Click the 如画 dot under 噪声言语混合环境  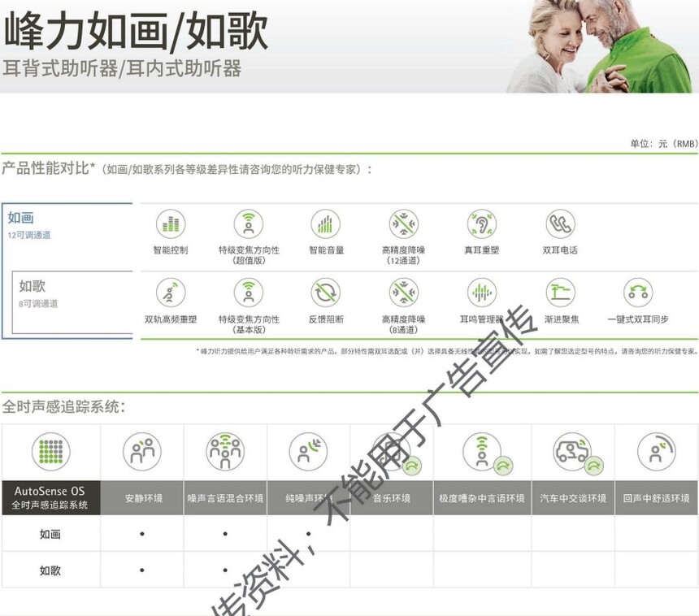click(x=226, y=534)
